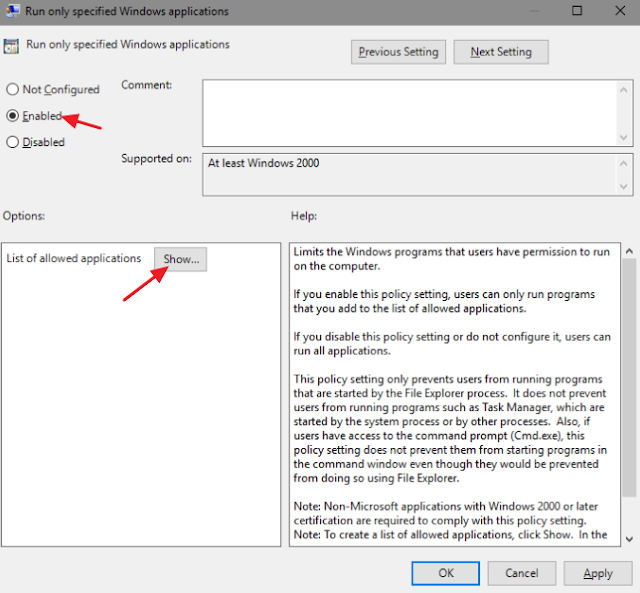Click the 'Run only specified Windows applications' heading
640x593 pixels.
128,44
